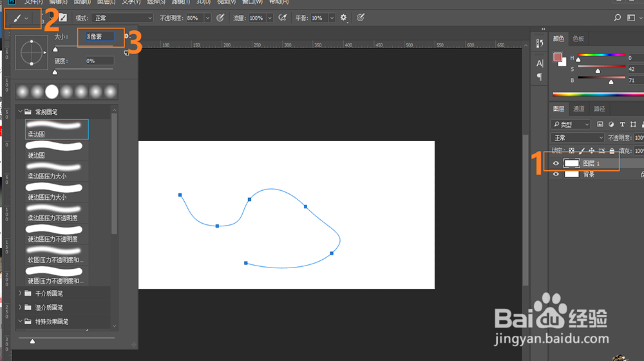Viewport: 644px width, 361px height.
Task: Filter layers by type layer icon
Action: pyautogui.click(x=622, y=124)
